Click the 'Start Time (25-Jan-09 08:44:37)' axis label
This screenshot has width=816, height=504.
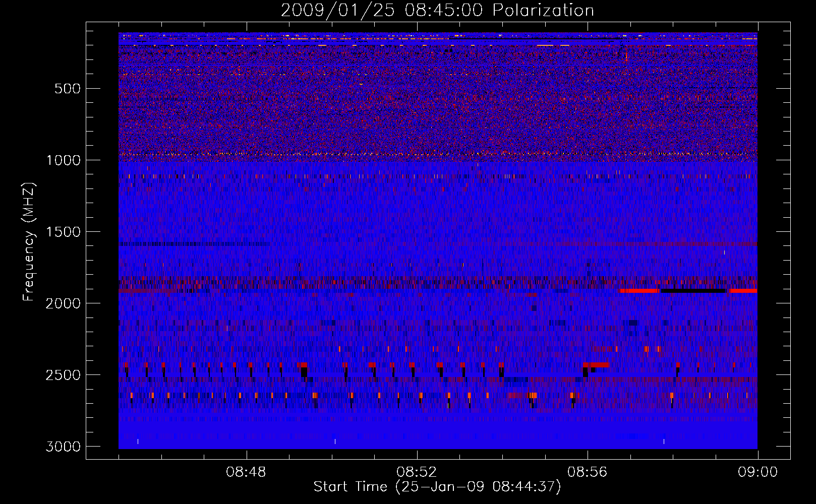tap(437, 487)
